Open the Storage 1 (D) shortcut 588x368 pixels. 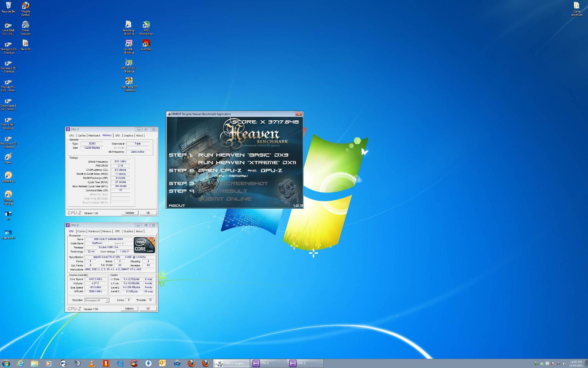click(x=8, y=48)
